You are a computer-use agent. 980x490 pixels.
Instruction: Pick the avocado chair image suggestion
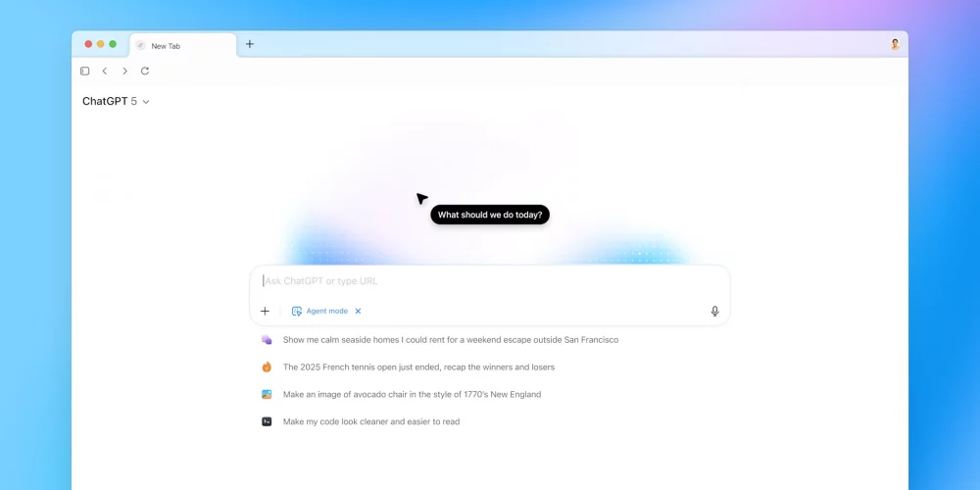[401, 394]
